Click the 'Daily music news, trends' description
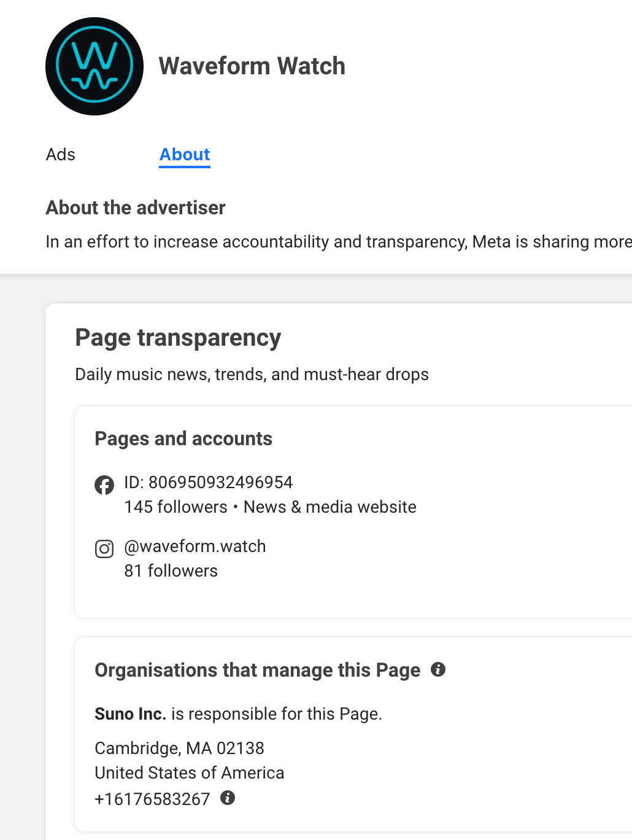Viewport: 632px width, 840px height. click(x=252, y=375)
